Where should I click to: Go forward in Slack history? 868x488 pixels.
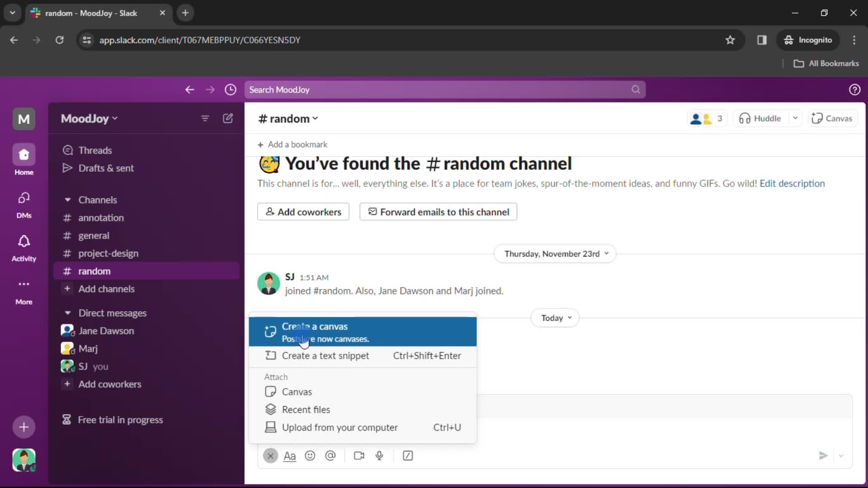(210, 89)
